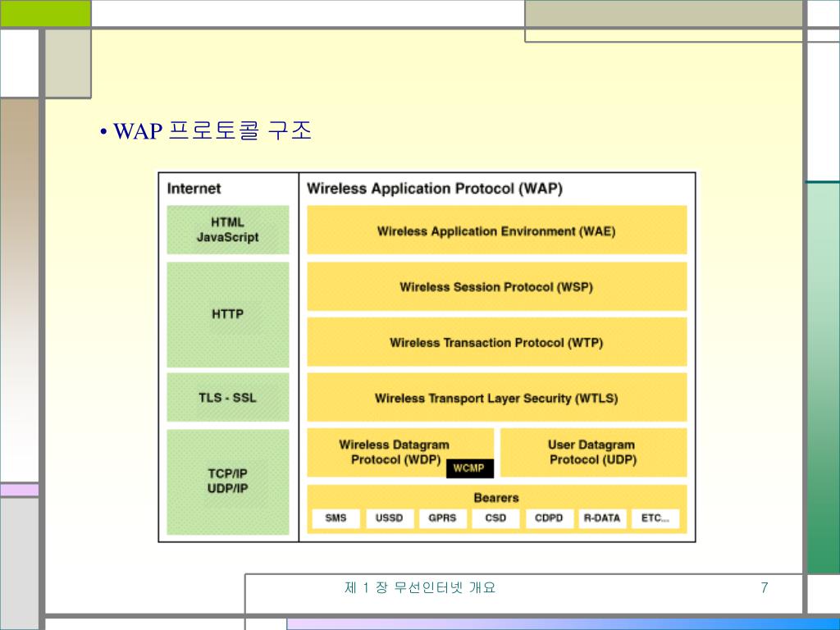
Task: Click the 'Bearers' label
Action: (496, 498)
